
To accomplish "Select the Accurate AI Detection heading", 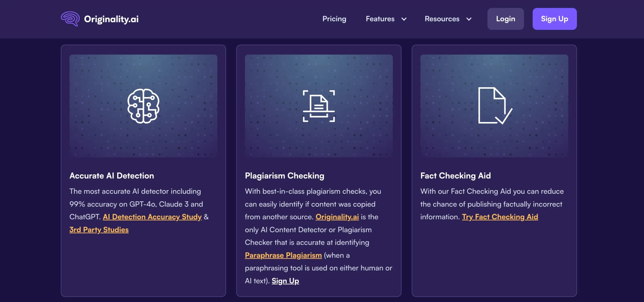I will (x=112, y=176).
